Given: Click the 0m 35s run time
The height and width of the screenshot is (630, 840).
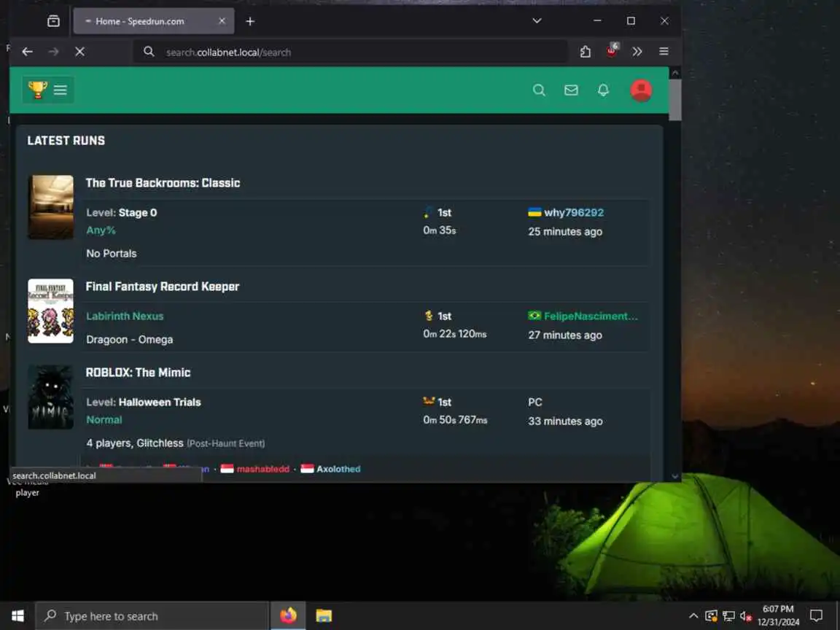Looking at the screenshot, I should [439, 230].
